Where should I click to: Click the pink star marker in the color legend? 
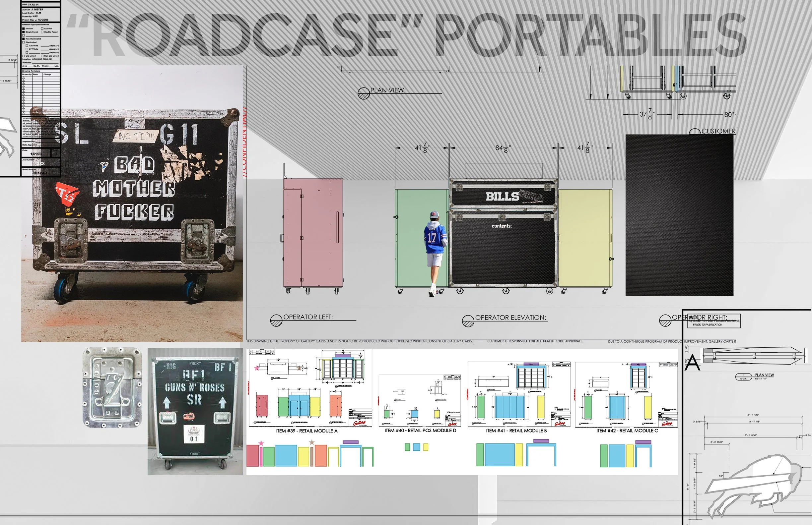261,443
